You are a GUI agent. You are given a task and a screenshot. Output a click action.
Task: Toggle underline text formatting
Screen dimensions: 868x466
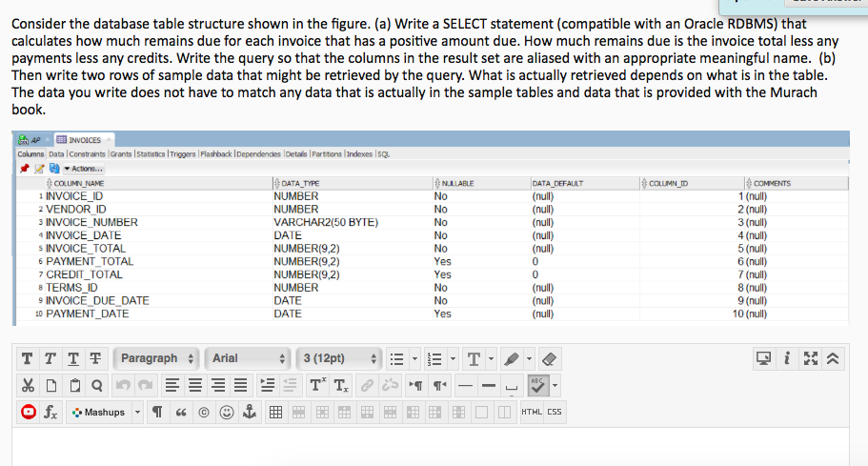[73, 358]
